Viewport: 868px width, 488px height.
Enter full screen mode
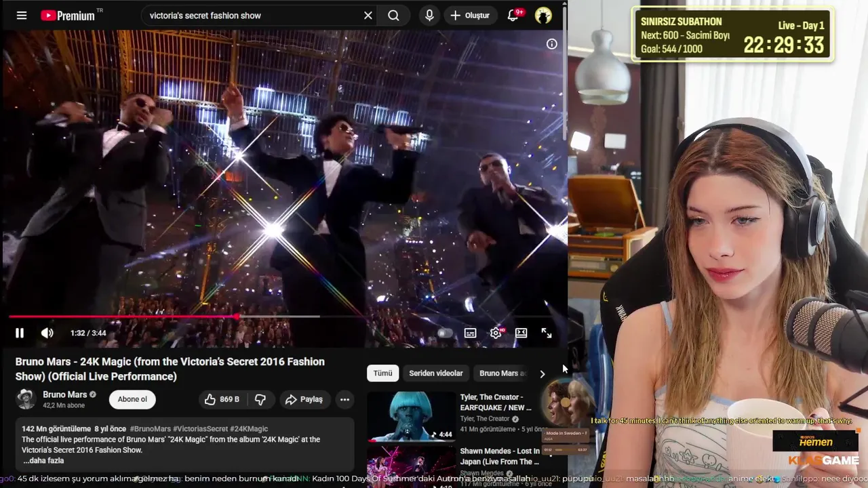pos(547,333)
